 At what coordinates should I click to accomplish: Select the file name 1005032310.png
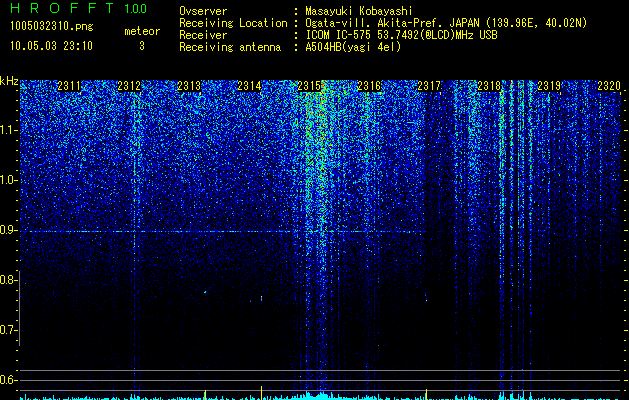(52, 26)
